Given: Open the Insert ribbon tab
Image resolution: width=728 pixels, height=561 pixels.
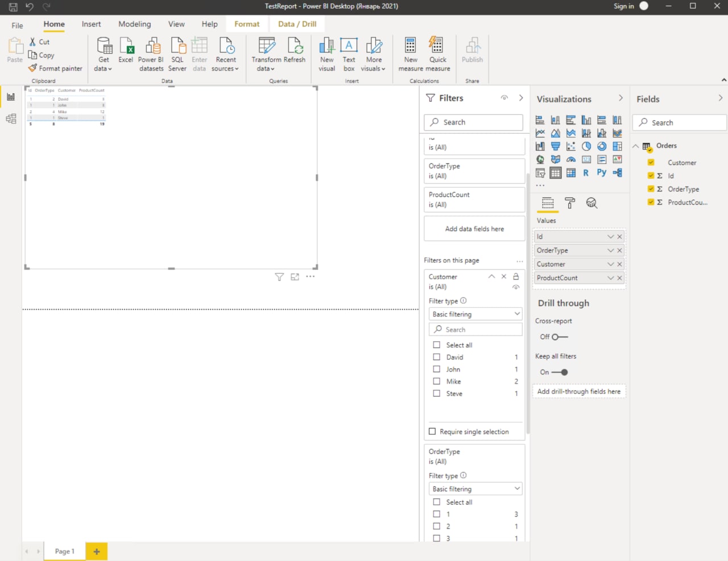Looking at the screenshot, I should pyautogui.click(x=91, y=24).
